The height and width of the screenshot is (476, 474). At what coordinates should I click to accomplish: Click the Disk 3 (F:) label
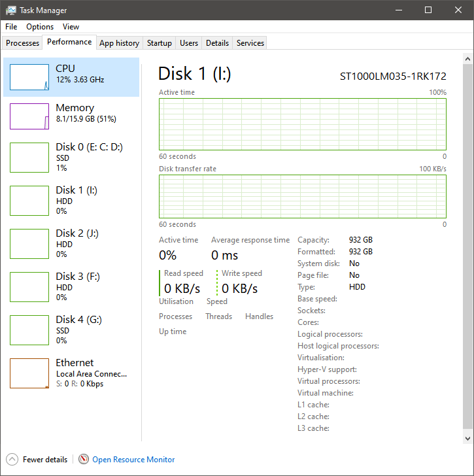point(78,276)
